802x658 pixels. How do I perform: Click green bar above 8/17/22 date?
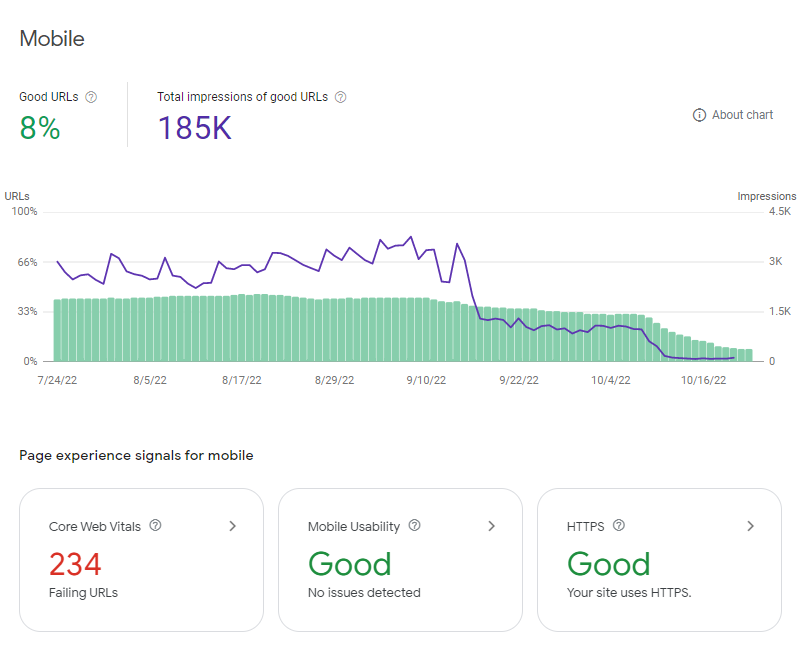click(x=241, y=328)
